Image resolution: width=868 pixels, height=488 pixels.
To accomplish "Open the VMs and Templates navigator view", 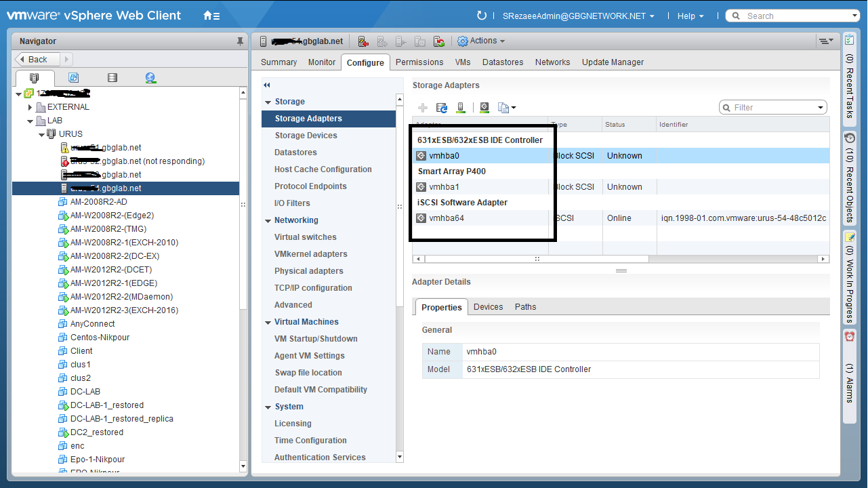I will pos(73,78).
